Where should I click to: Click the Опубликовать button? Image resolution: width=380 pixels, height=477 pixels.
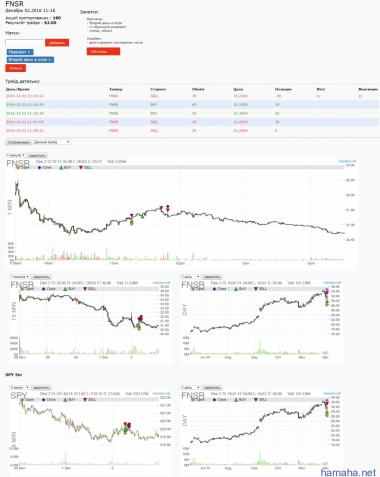click(x=19, y=142)
